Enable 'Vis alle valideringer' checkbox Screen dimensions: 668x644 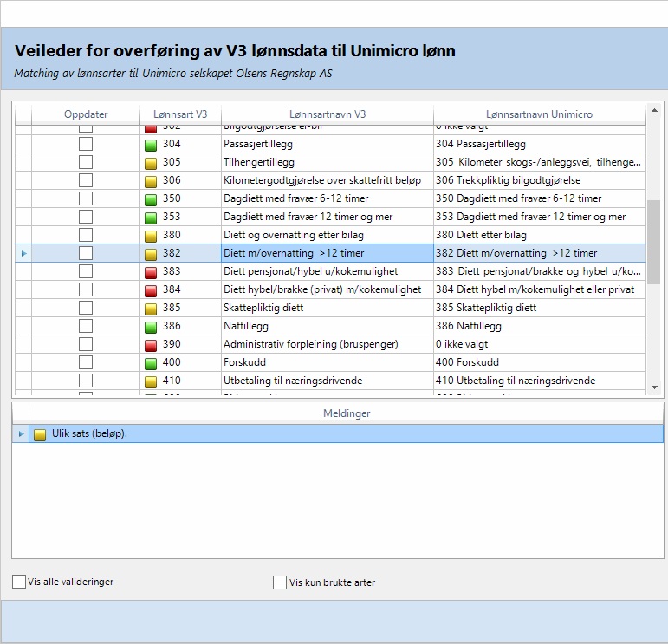tap(19, 582)
